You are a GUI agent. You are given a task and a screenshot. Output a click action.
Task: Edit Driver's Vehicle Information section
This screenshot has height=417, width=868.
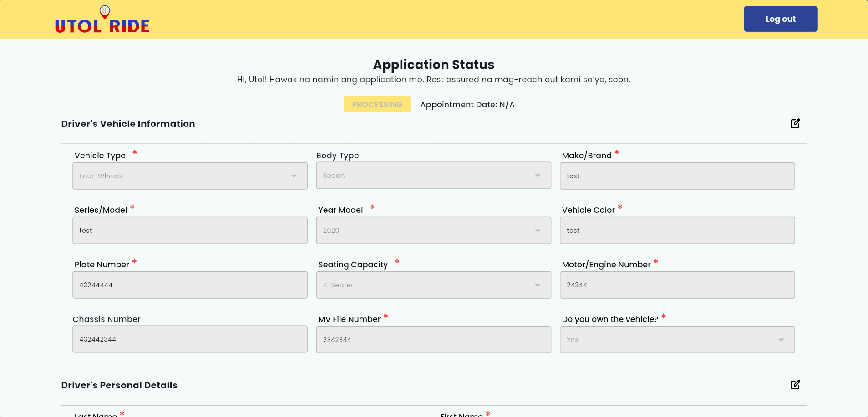[x=795, y=123]
